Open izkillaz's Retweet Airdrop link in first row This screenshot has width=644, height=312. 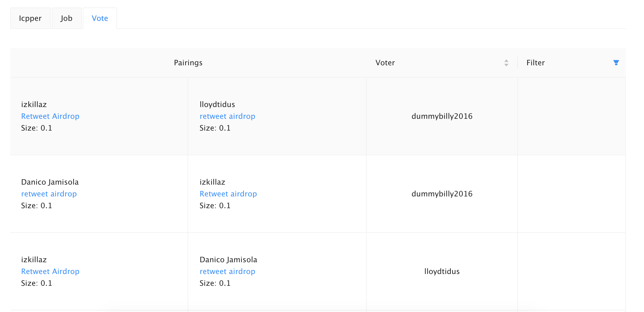pos(50,116)
